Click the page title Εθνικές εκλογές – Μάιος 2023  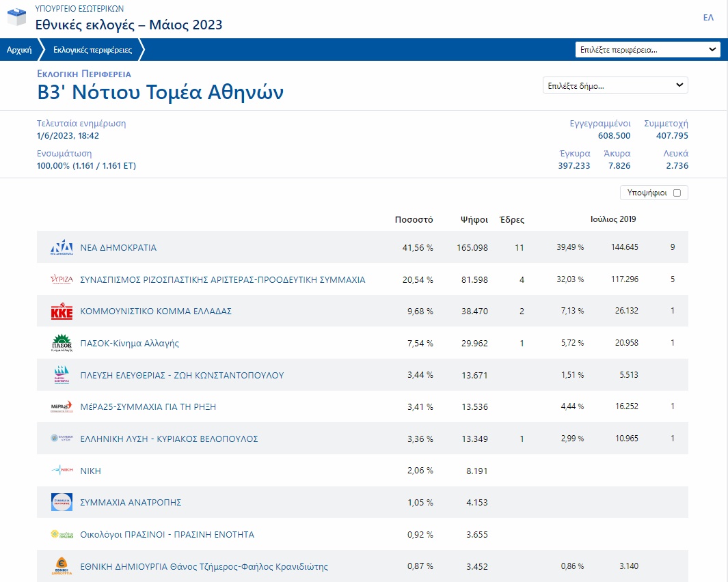coord(129,25)
